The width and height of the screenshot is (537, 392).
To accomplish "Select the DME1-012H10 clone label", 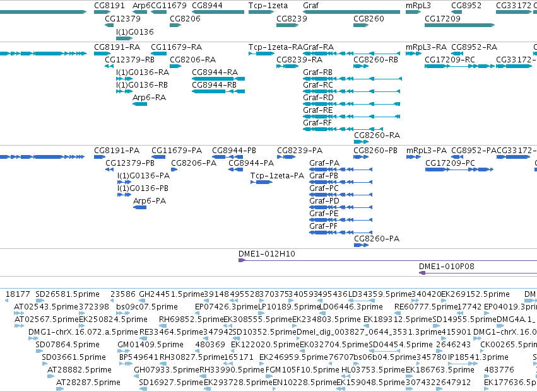I will point(267,254).
